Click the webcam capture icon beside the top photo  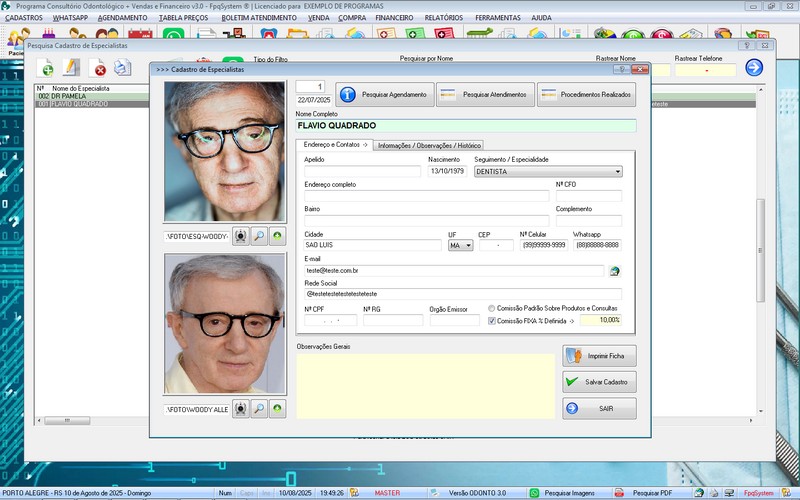click(x=240, y=237)
